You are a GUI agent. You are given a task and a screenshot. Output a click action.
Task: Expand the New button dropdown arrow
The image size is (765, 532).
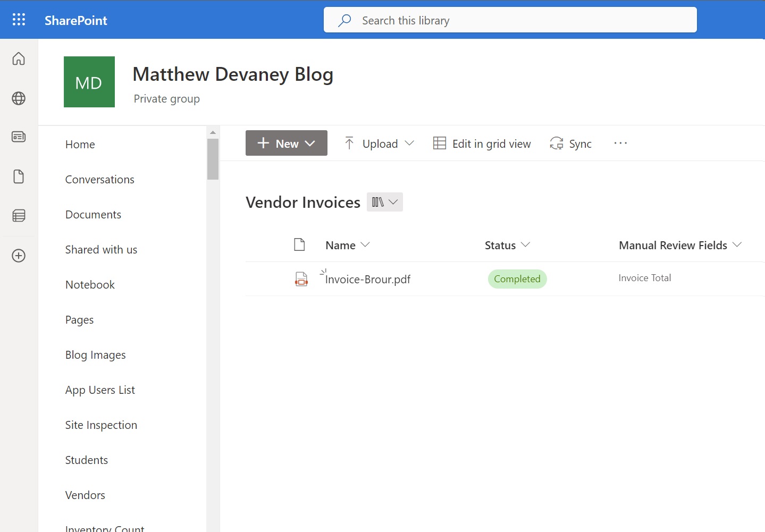tap(310, 143)
